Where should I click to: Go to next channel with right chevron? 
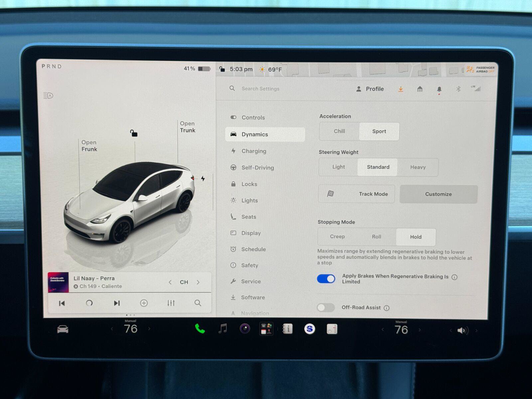198,282
